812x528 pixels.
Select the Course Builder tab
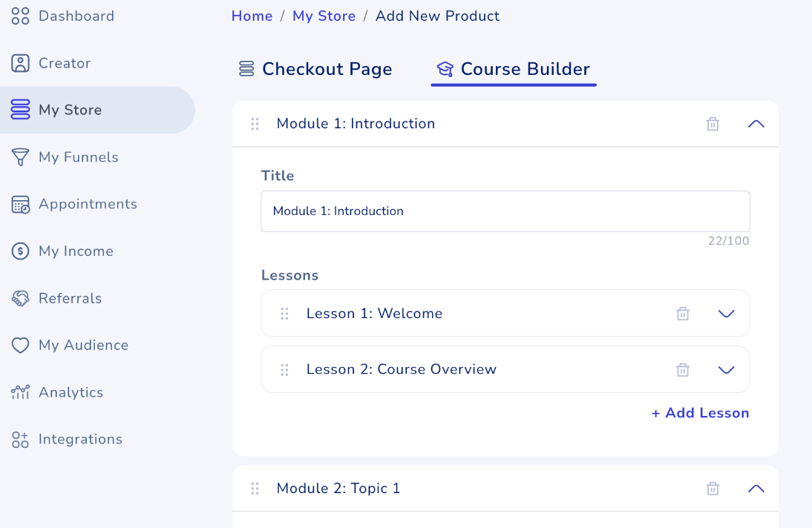(514, 68)
